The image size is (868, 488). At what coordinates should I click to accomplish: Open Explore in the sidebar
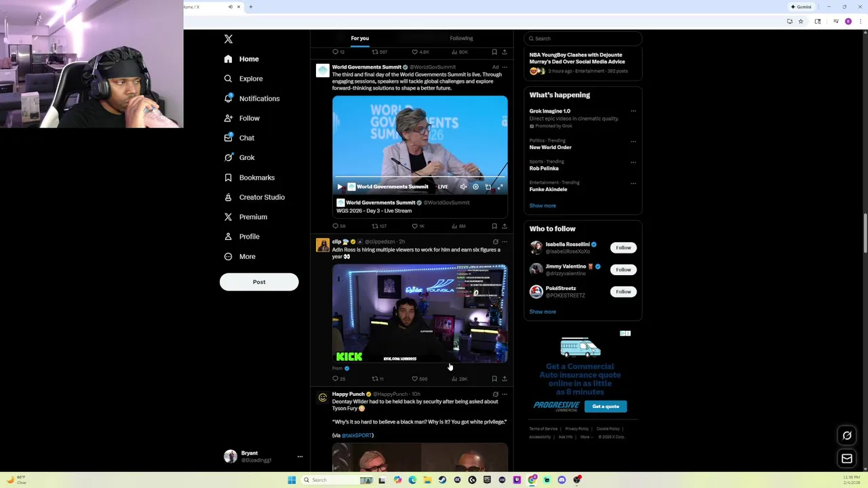243,79
